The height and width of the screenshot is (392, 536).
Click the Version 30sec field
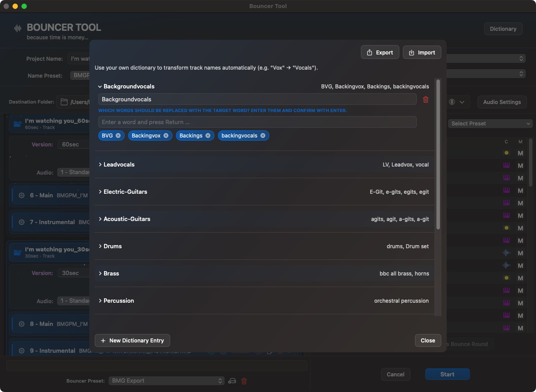pyautogui.click(x=74, y=273)
